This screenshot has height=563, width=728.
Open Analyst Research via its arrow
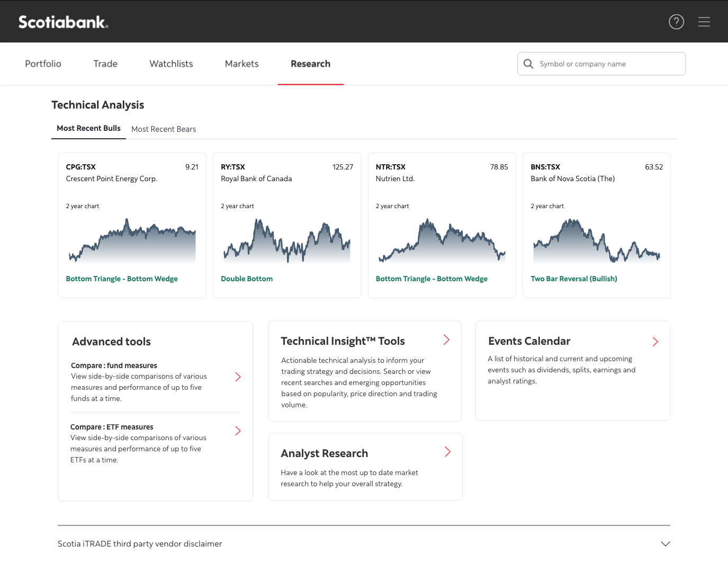(447, 452)
